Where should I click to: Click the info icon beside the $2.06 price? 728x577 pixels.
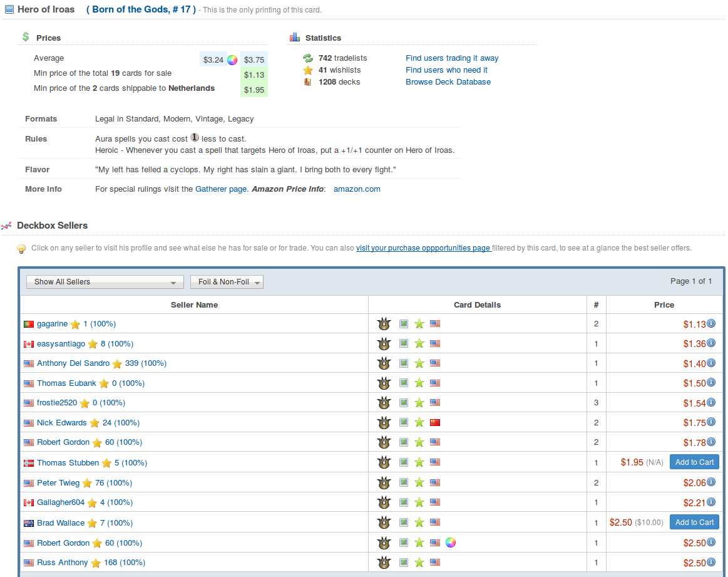pyautogui.click(x=711, y=482)
